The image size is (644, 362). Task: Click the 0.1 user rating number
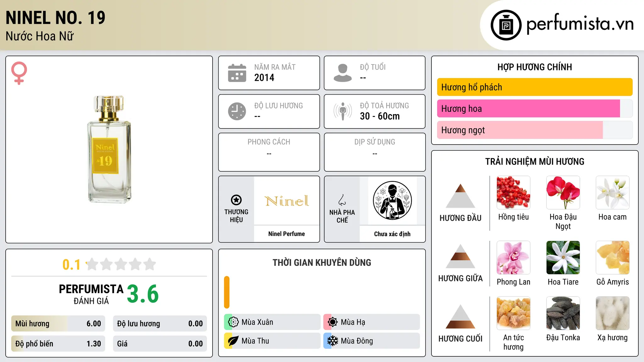click(71, 265)
